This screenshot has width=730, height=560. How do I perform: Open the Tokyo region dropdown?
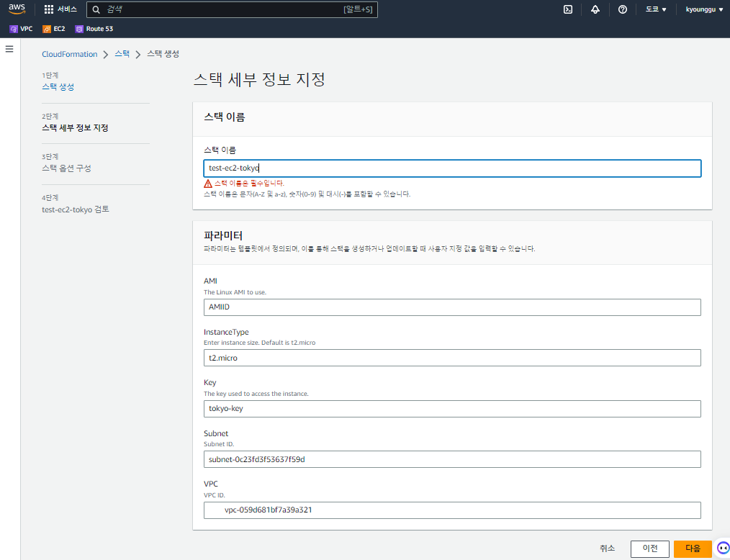(x=656, y=9)
